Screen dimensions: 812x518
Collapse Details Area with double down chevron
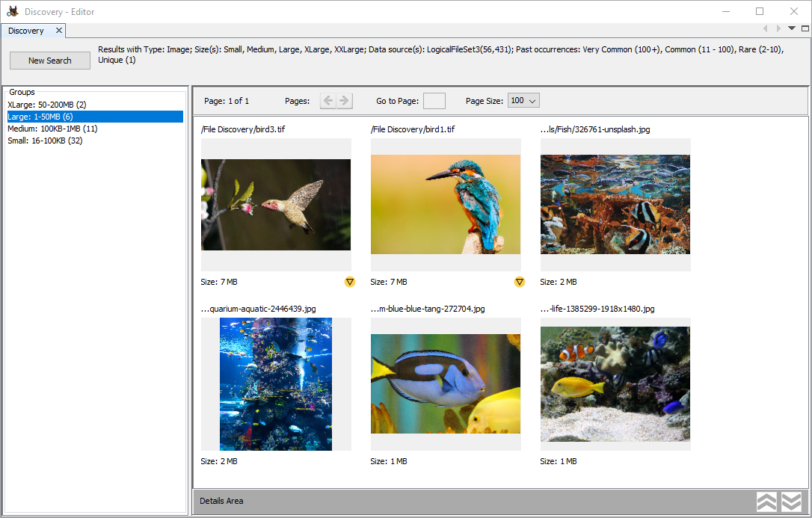[791, 502]
